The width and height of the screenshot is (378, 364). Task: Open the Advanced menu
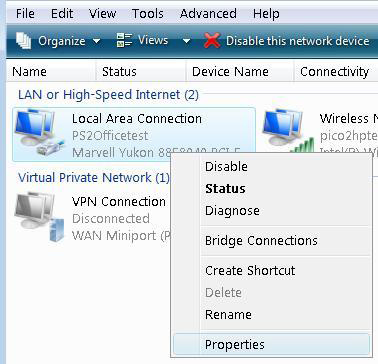pos(208,14)
